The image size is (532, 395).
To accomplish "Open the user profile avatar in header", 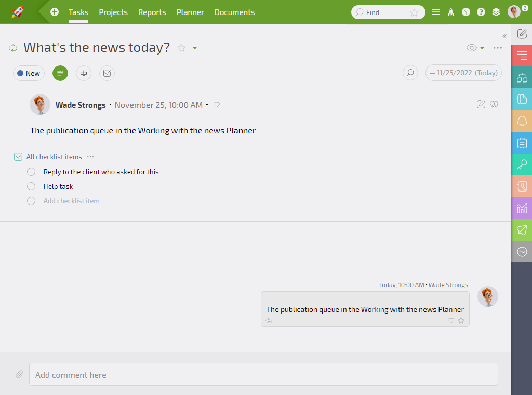I will 514,12.
